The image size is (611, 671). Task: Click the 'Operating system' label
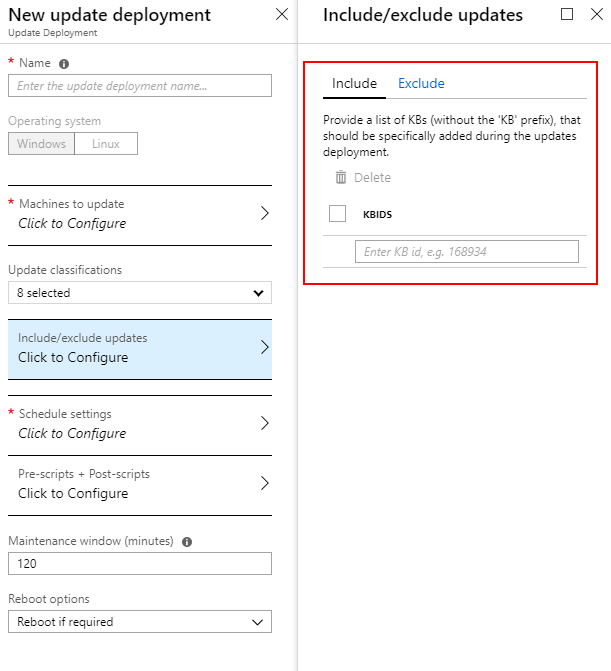click(54, 121)
